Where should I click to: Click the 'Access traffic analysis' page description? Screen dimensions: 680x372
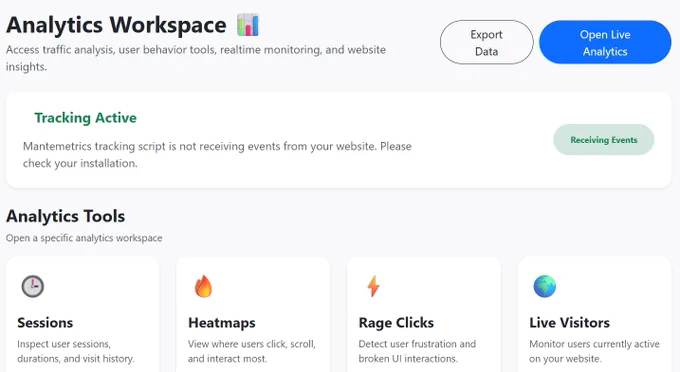(196, 58)
